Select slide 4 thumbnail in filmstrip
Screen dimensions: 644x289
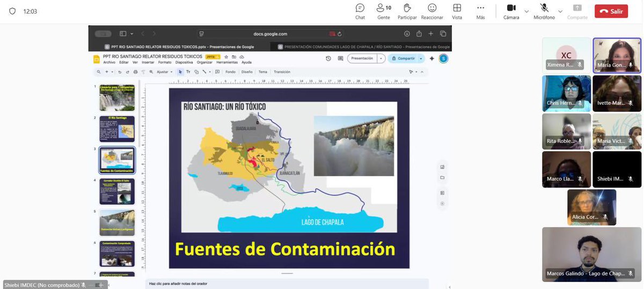117,192
